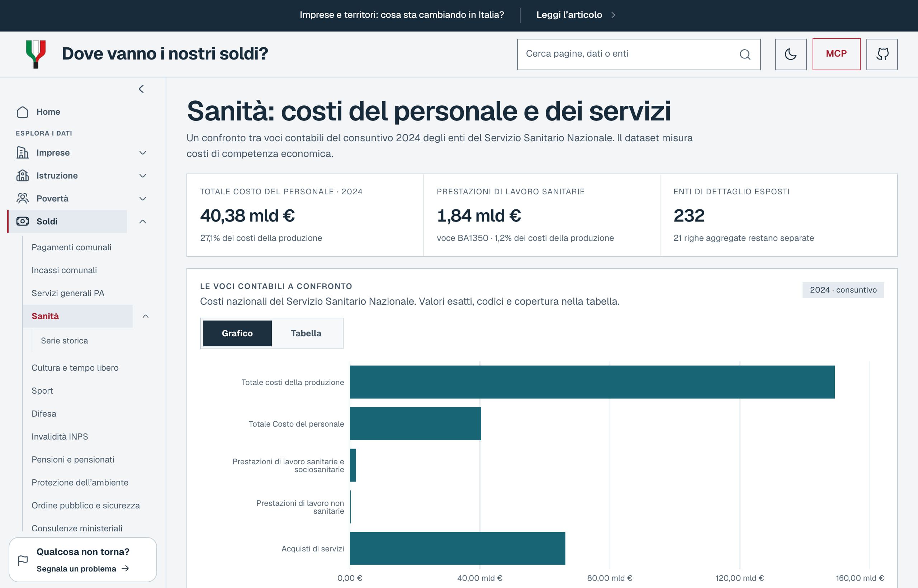Click the Totale Costo del personale bar
Screen dimensions: 918x588
point(416,423)
